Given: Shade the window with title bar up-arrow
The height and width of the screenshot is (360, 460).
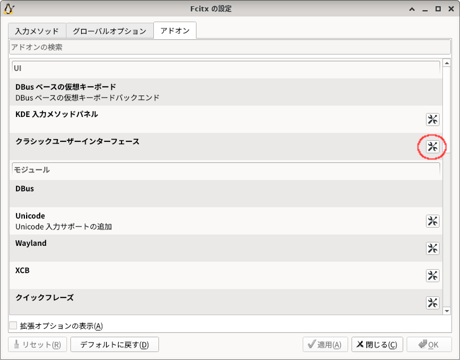Looking at the screenshot, I should (412, 9).
